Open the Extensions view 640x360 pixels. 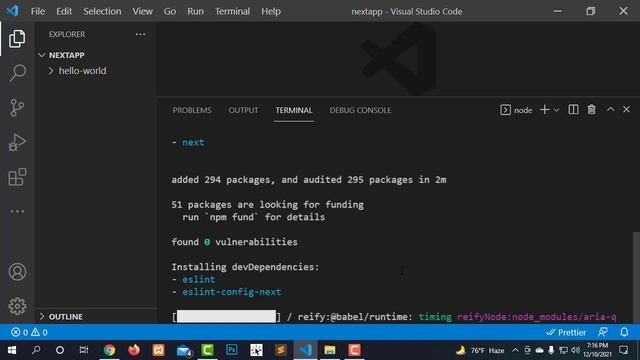(17, 177)
